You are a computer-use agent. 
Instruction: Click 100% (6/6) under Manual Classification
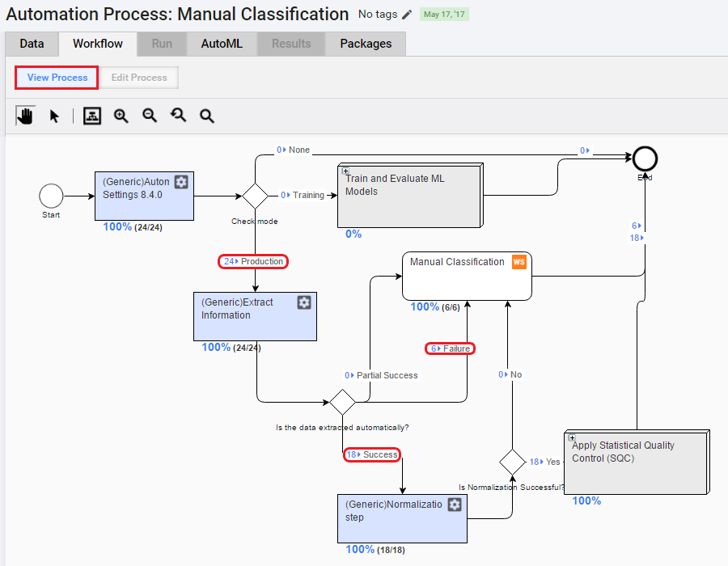point(435,307)
